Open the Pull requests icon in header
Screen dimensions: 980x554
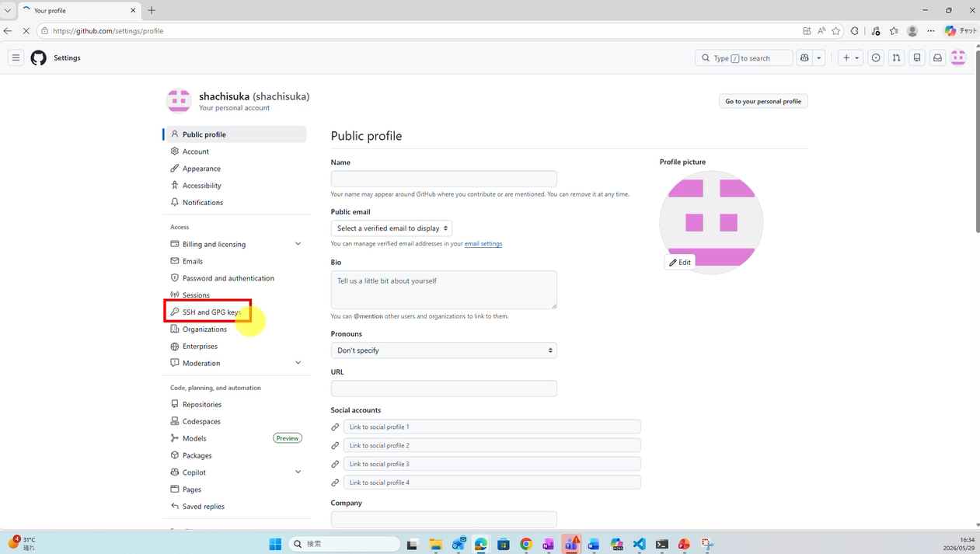point(896,57)
